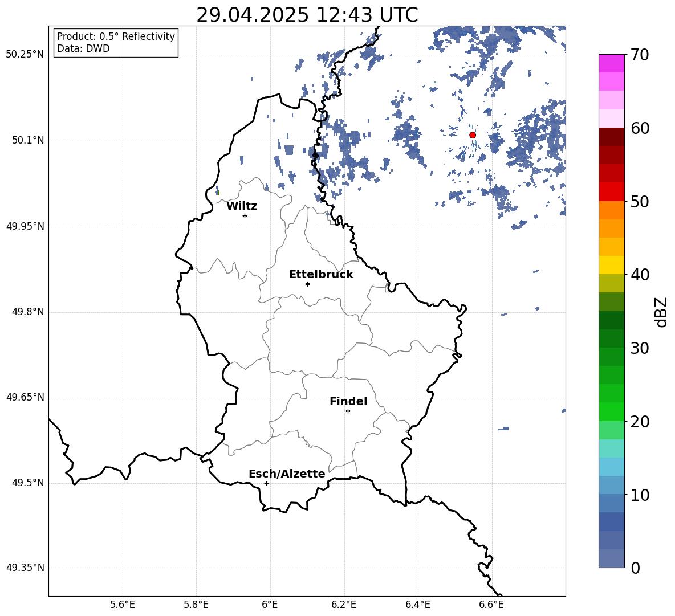Click the colorbar tick label '30'

[x=640, y=348]
